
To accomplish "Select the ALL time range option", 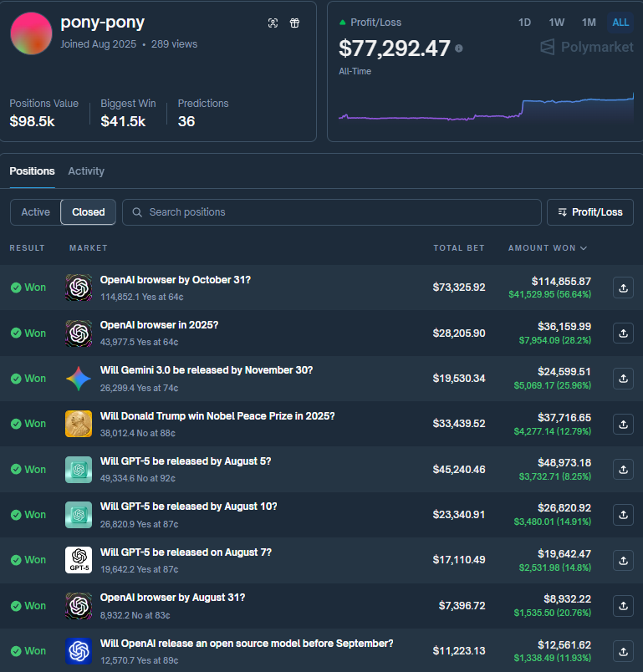I will [620, 23].
